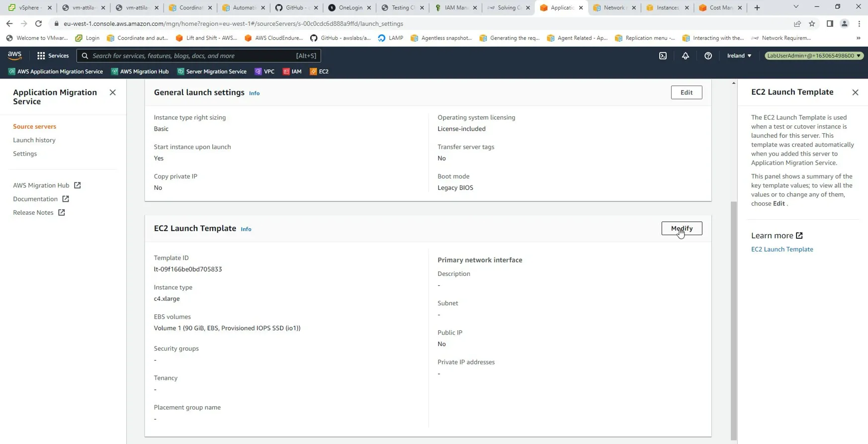Switch to the IAM Man browser tab
This screenshot has height=444, width=868.
(x=456, y=7)
